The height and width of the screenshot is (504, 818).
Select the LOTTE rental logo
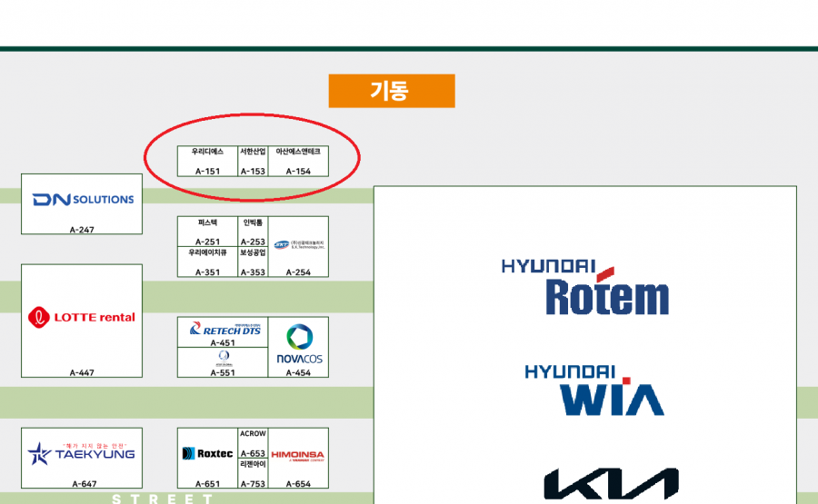point(82,317)
